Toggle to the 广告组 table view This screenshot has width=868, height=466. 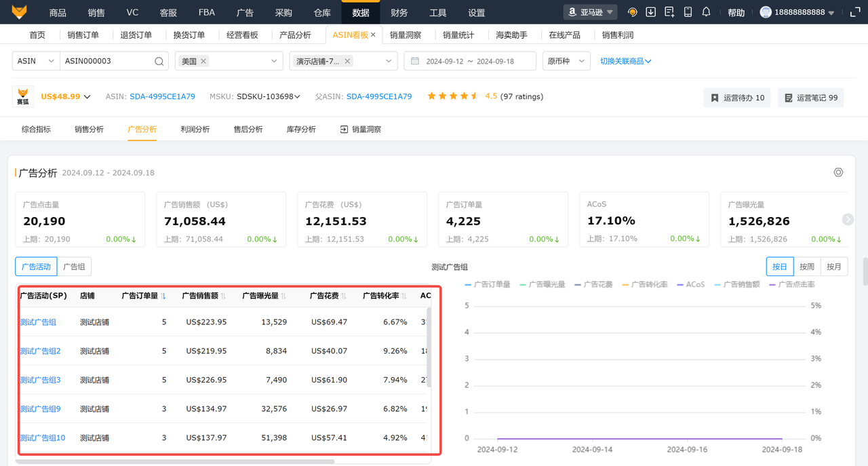pyautogui.click(x=74, y=267)
